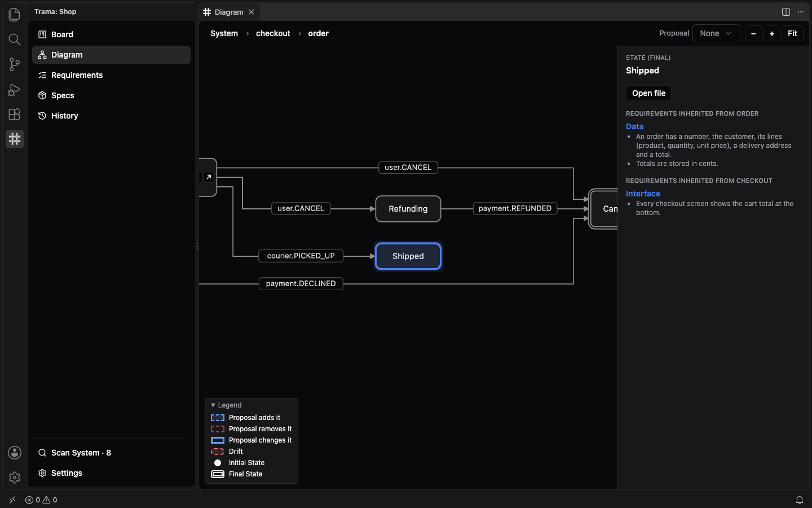The height and width of the screenshot is (508, 812).
Task: Click the external link arrow on the partial node
Action: [209, 177]
